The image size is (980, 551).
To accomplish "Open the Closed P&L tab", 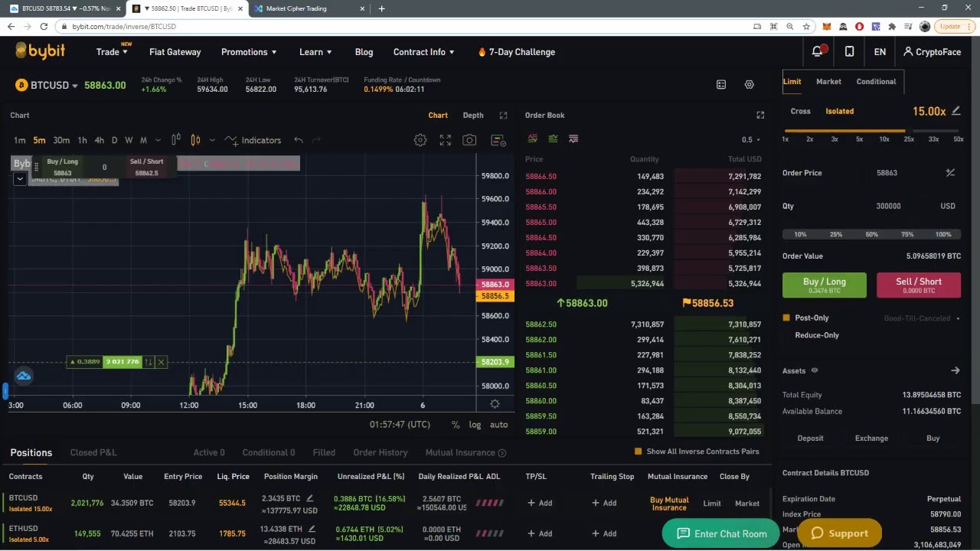I will (x=93, y=452).
